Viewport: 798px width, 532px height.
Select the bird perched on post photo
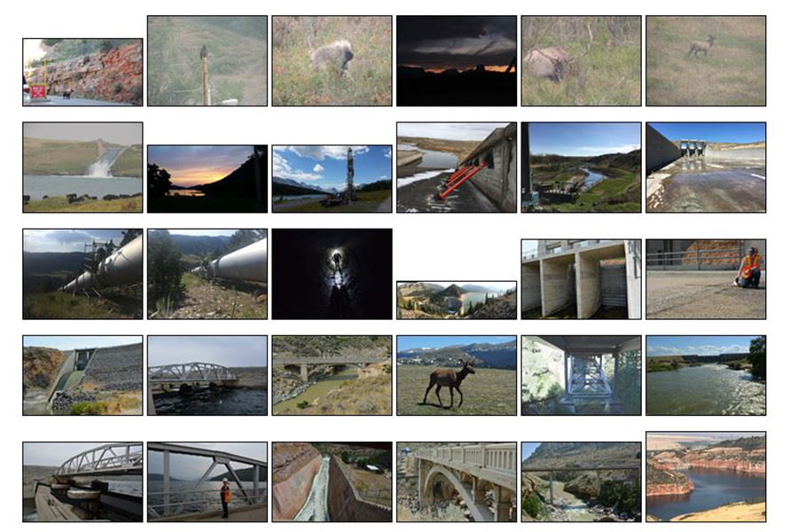207,60
